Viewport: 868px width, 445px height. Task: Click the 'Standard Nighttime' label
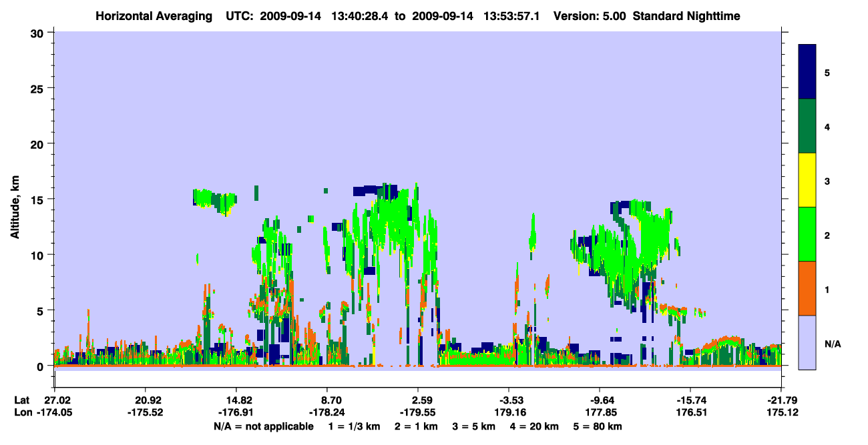686,15
